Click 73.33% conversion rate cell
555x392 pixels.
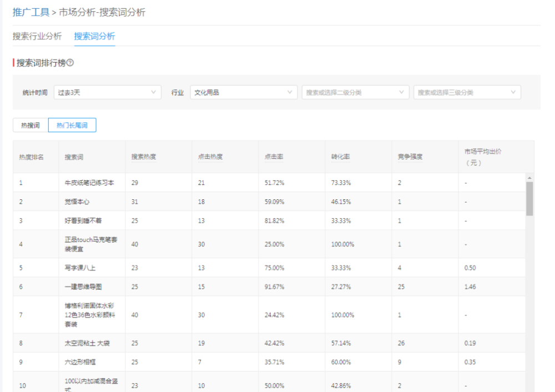[341, 183]
